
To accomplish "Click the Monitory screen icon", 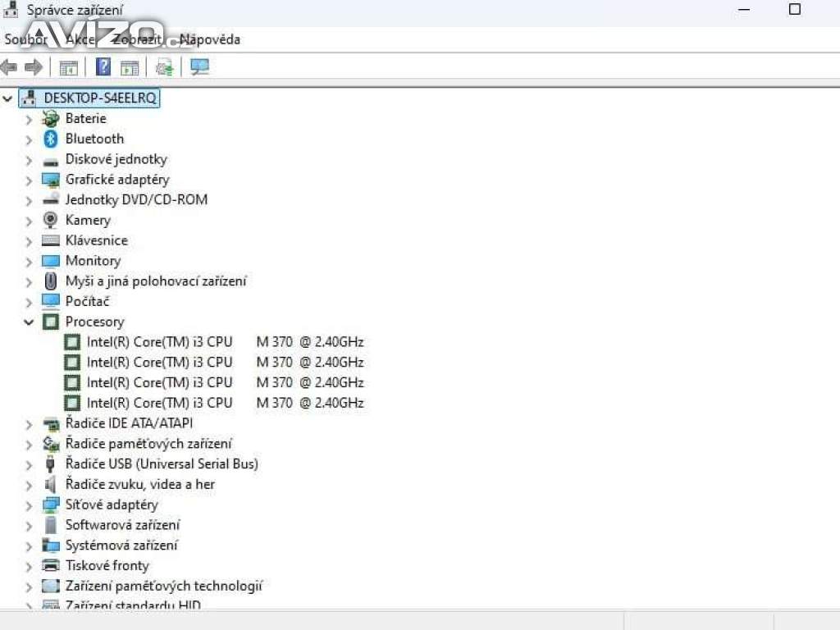I will [50, 261].
